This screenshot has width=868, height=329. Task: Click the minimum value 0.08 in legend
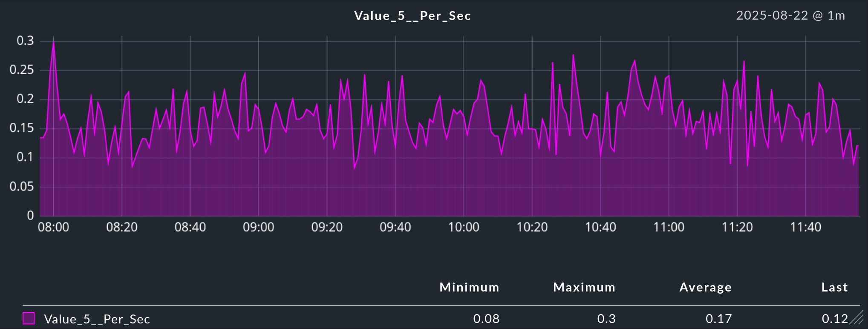486,319
